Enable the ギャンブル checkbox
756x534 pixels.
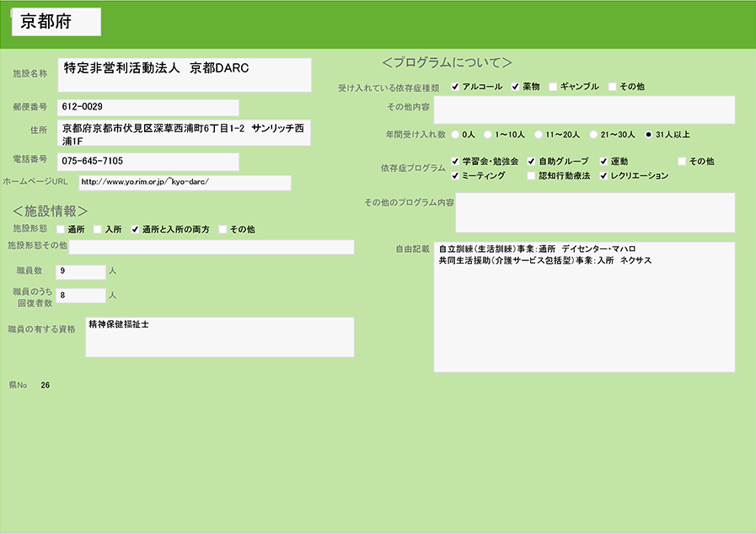[553, 87]
